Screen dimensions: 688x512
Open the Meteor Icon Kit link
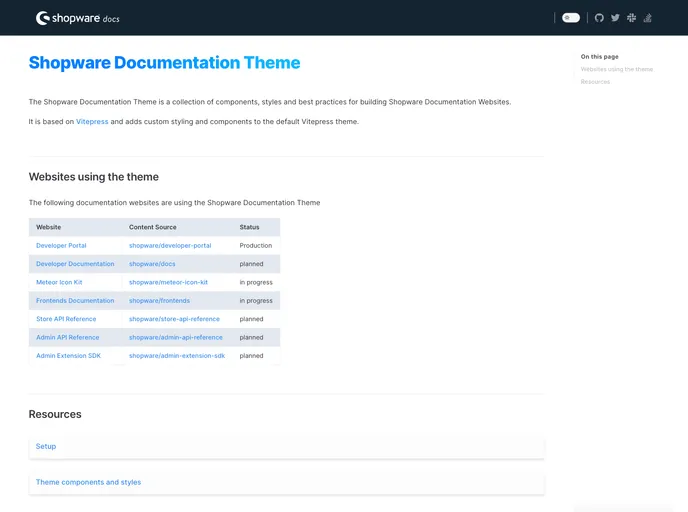point(59,283)
